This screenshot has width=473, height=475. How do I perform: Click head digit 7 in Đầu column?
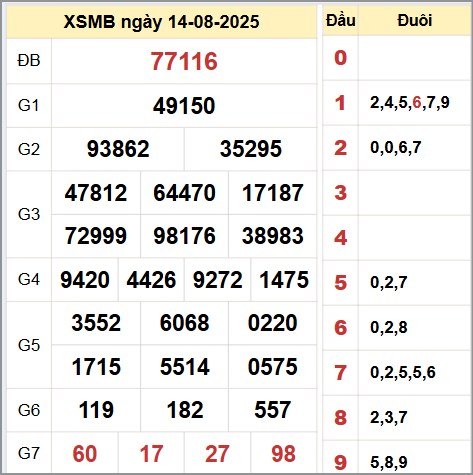point(340,372)
